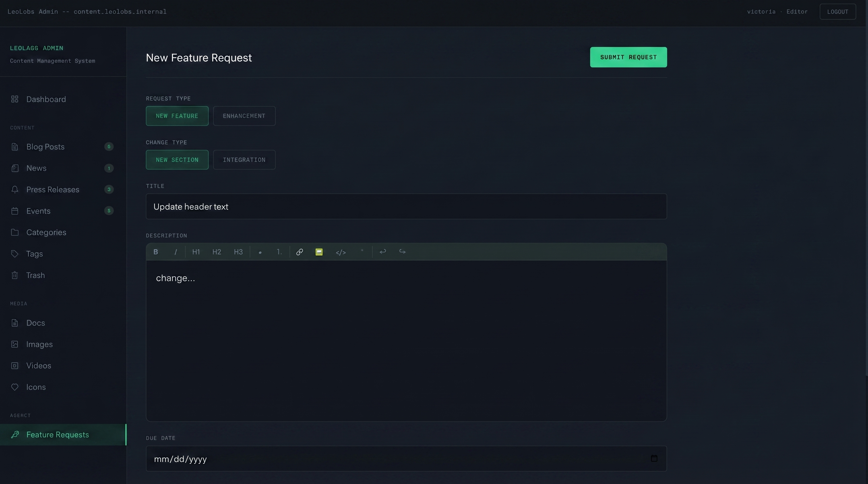Click the Icons heart icon
Image resolution: width=868 pixels, height=484 pixels.
[x=15, y=387]
